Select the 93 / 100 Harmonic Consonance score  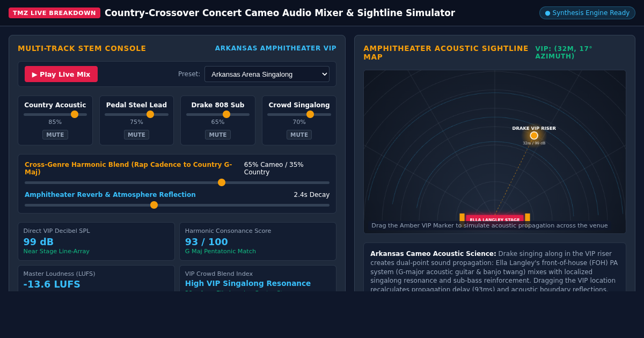click(x=207, y=242)
